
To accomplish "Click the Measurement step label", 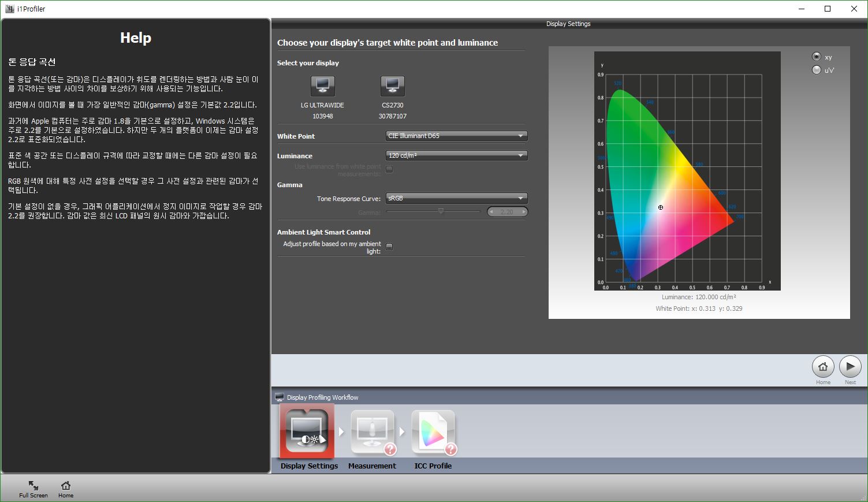I will click(372, 466).
